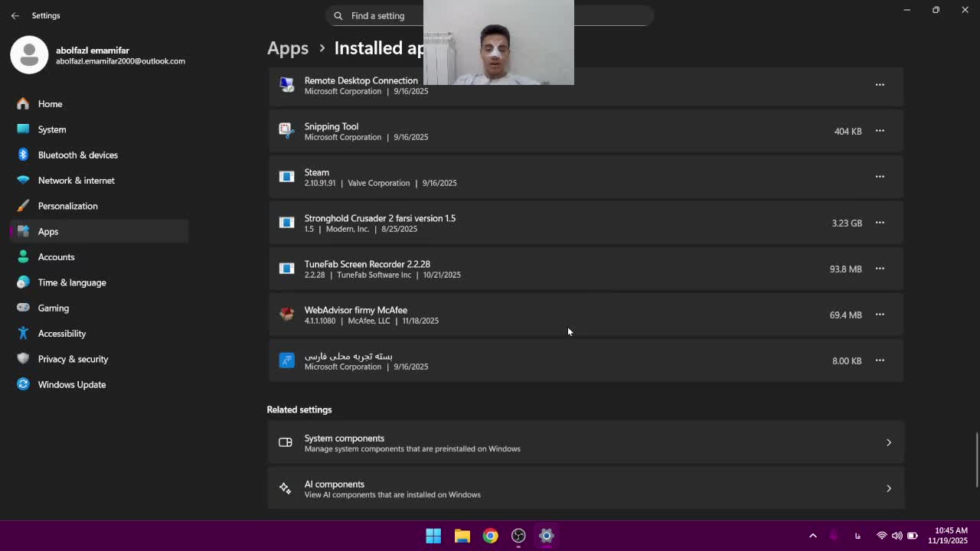Open Network & internet settings
The height and width of the screenshot is (551, 980).
[x=100, y=181]
